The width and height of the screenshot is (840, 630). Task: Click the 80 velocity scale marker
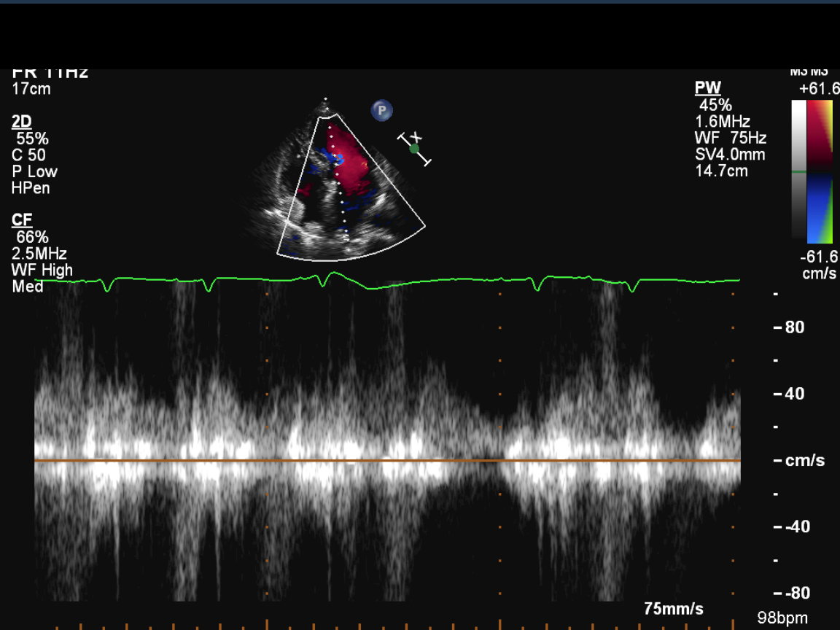pos(794,327)
